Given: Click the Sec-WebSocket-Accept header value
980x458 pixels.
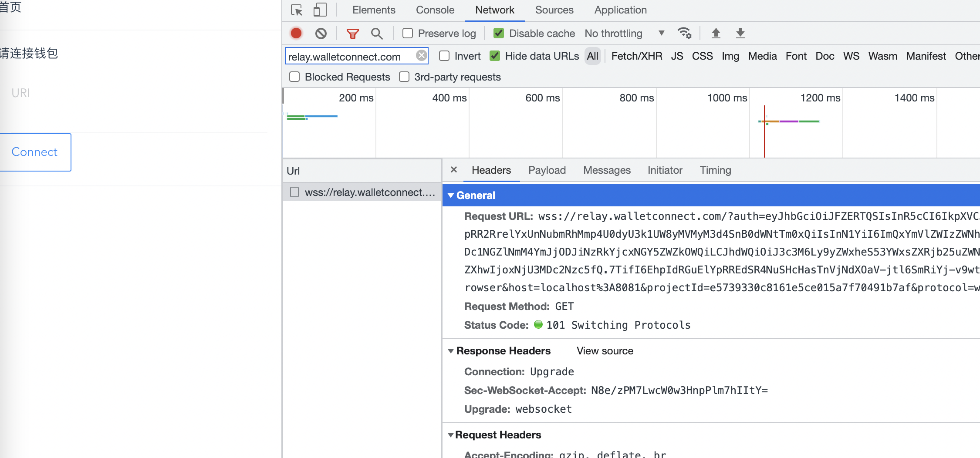Looking at the screenshot, I should (679, 391).
